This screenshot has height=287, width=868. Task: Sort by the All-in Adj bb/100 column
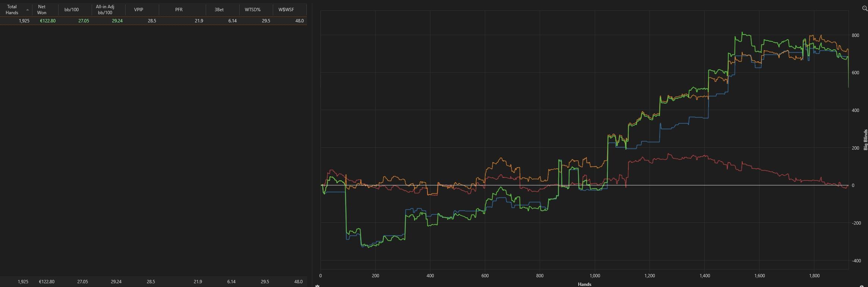pos(105,9)
